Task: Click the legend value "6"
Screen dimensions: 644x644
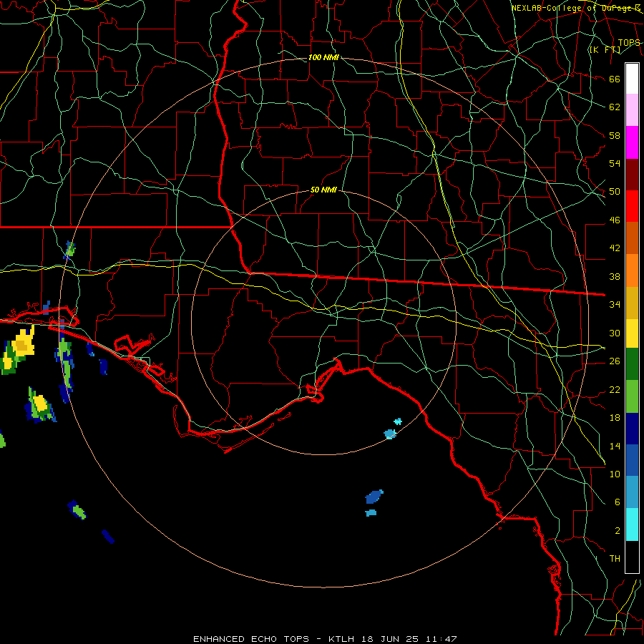Action: click(x=617, y=502)
